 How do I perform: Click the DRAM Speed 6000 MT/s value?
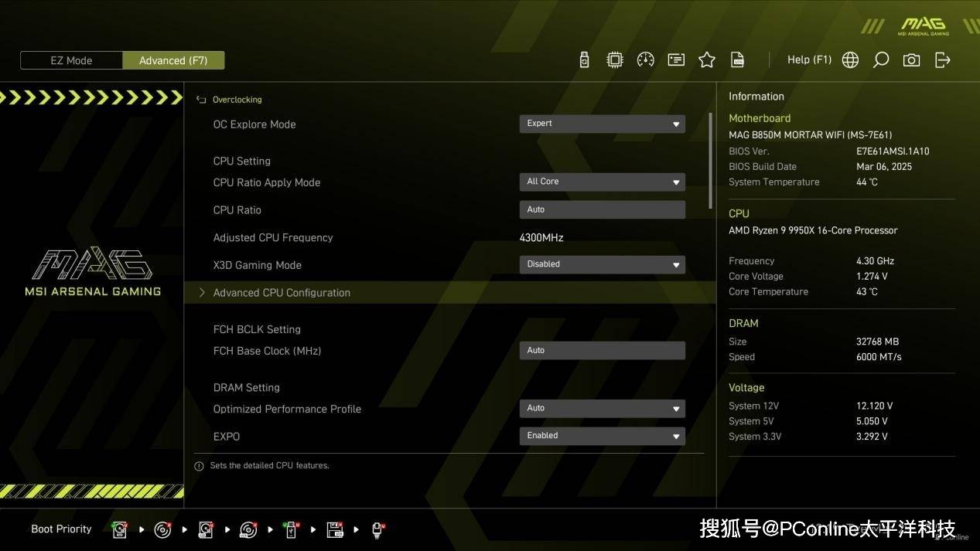click(x=879, y=357)
